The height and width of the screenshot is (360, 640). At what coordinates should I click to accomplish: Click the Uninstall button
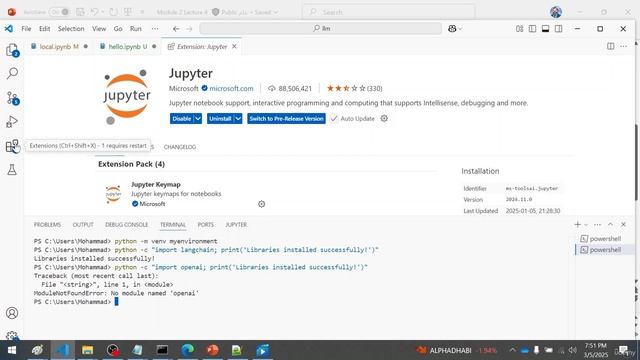(220, 118)
